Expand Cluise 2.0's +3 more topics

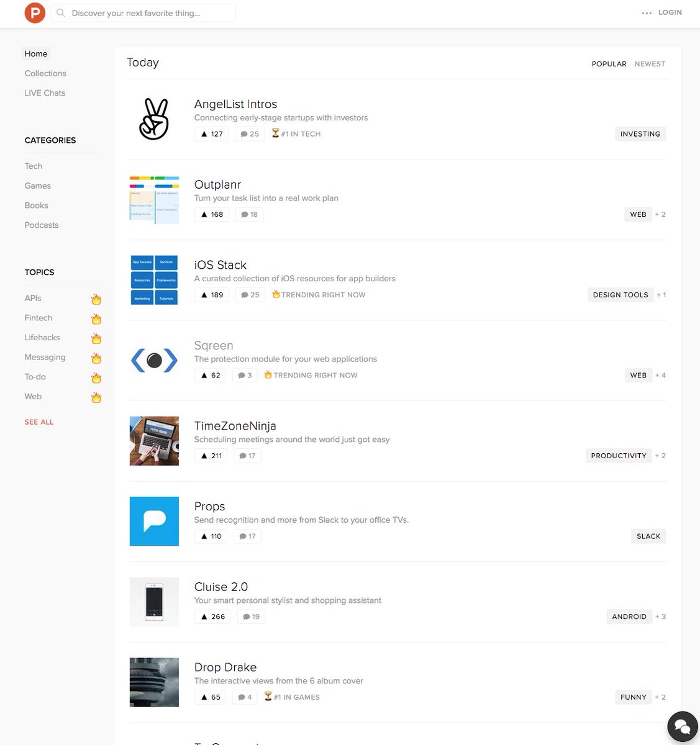pos(660,616)
